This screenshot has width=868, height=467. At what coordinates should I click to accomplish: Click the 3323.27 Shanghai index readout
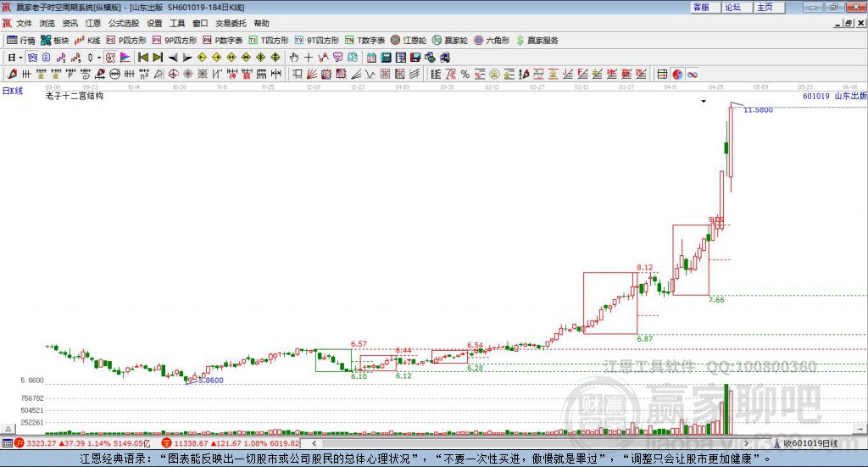(41, 443)
